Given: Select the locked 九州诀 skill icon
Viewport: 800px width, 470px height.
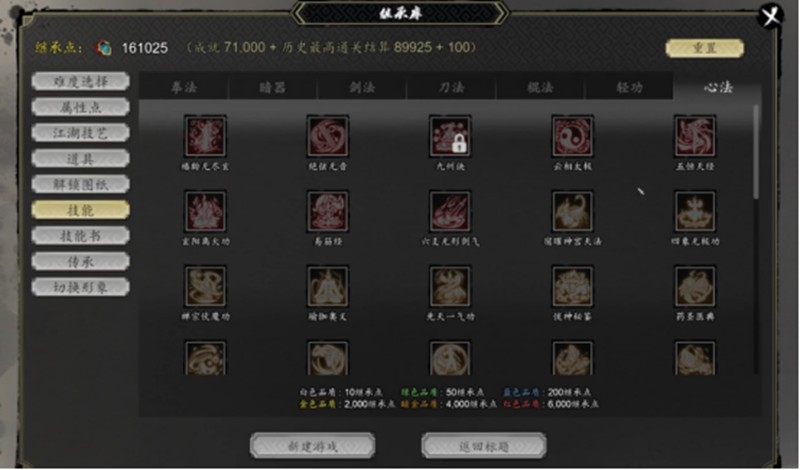Looking at the screenshot, I should (x=450, y=136).
